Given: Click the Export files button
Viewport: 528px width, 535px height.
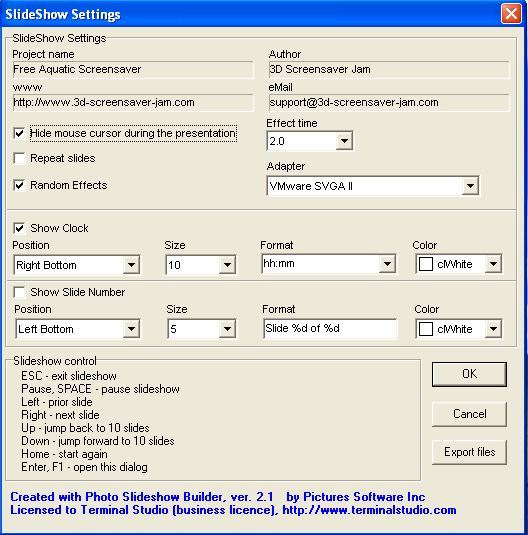Looking at the screenshot, I should pyautogui.click(x=469, y=452).
